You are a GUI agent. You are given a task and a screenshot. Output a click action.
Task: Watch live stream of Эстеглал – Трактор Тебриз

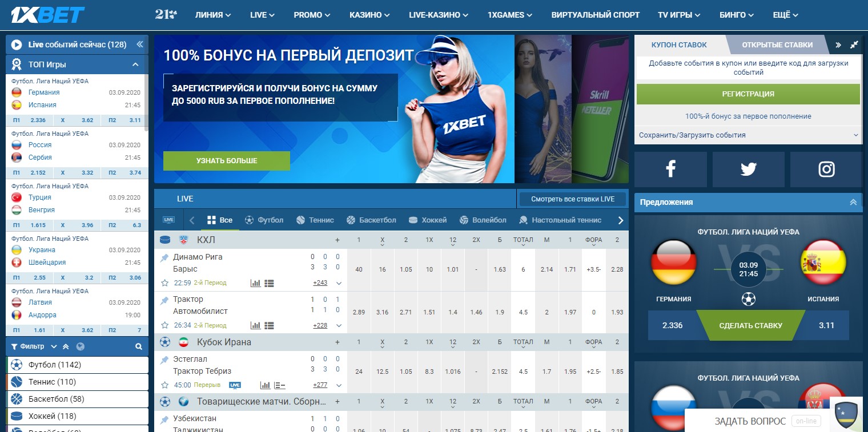click(235, 385)
